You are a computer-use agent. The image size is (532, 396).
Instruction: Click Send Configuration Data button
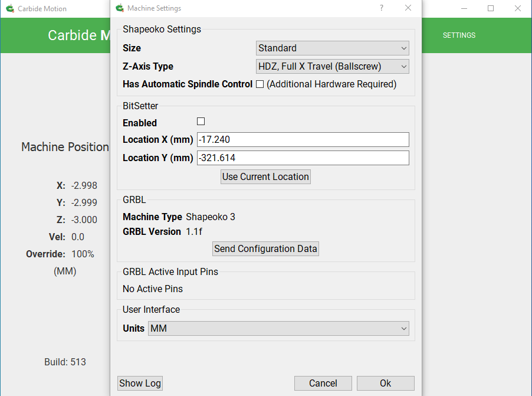coord(265,248)
